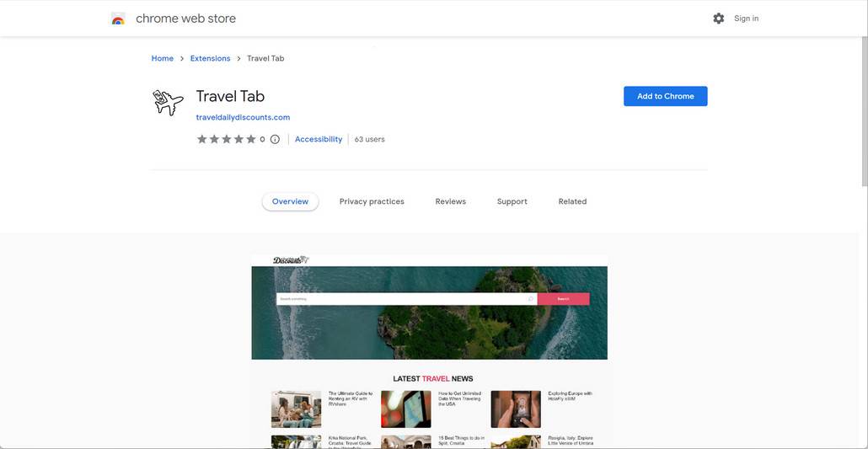Open the settings gear icon

(x=719, y=19)
